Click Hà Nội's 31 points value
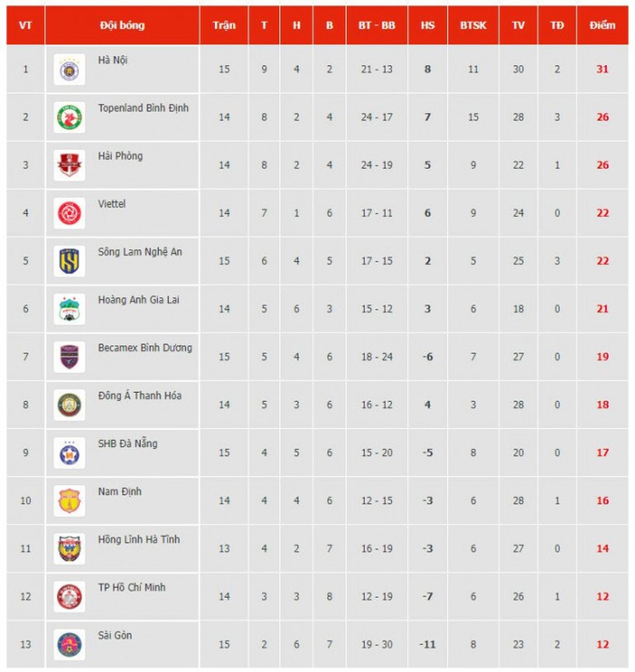Screen dimensions: 635x672 pyautogui.click(x=602, y=69)
